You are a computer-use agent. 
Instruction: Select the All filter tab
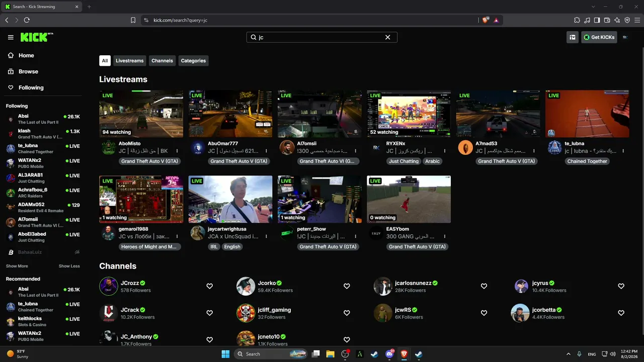[105, 61]
